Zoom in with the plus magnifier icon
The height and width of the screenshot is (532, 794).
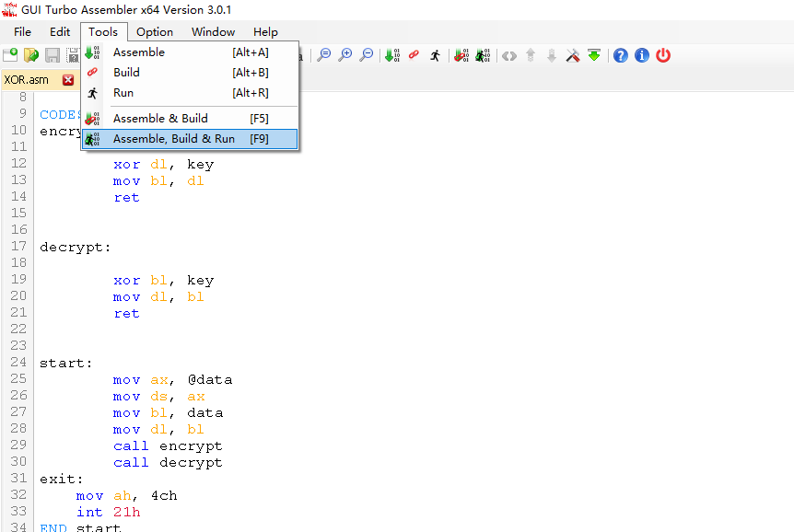pos(345,55)
